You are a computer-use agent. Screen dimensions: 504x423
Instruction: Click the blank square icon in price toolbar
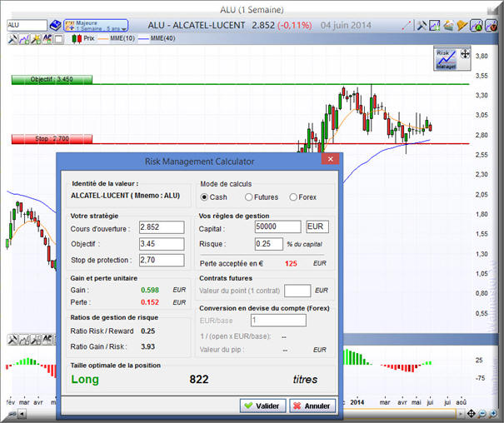(58, 39)
